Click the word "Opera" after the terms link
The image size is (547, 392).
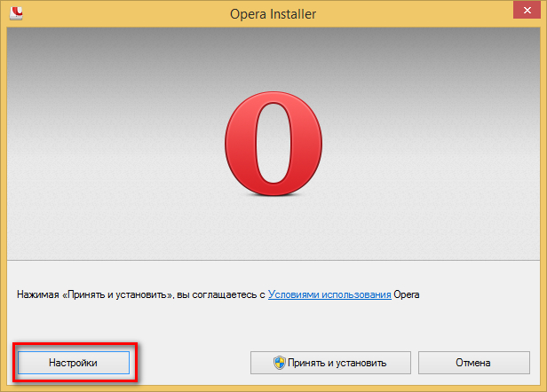[x=407, y=293]
